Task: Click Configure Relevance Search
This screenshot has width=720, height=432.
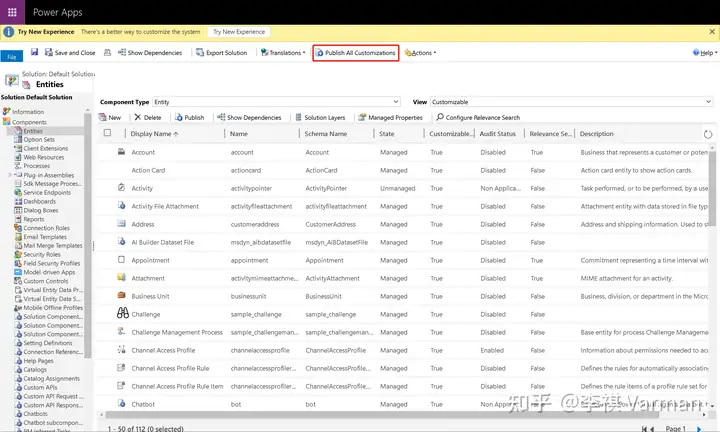Action: click(x=478, y=118)
